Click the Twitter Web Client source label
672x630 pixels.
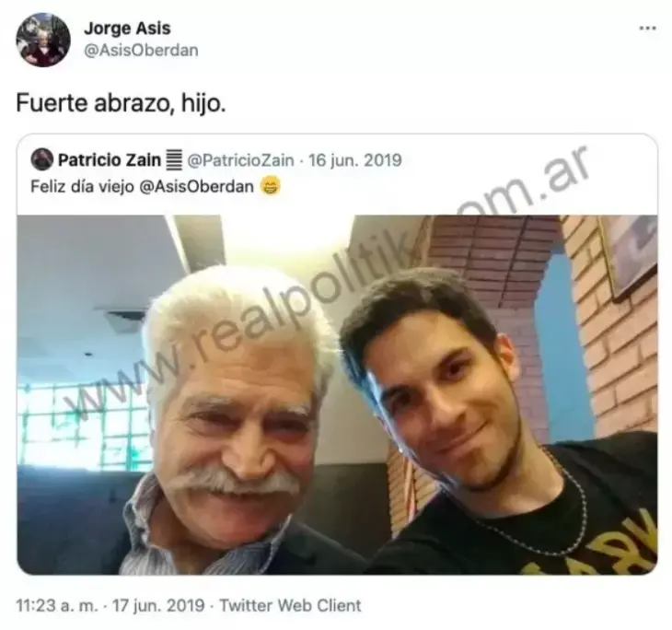point(291,605)
